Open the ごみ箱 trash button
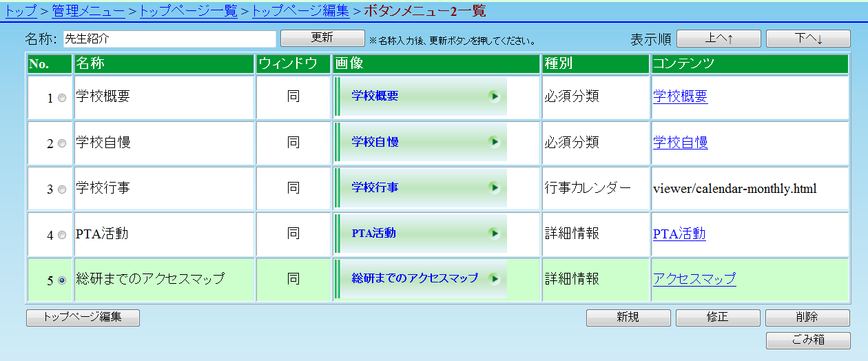868x361 pixels. (807, 341)
